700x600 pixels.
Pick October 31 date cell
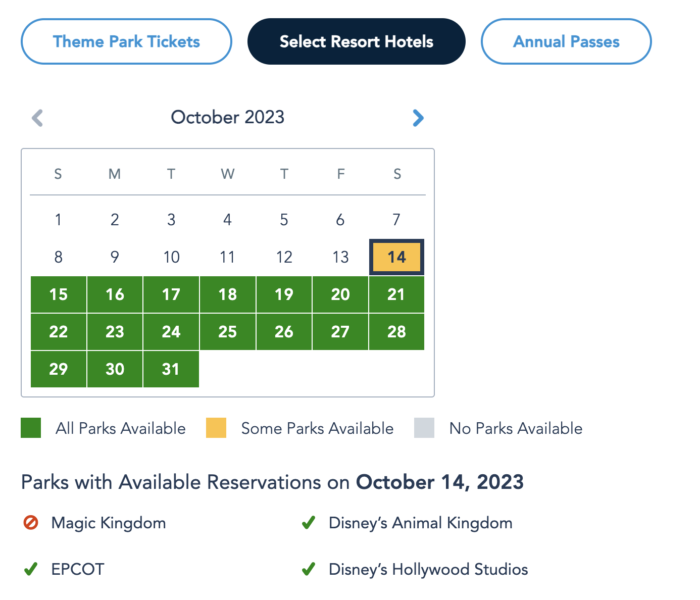coord(171,369)
